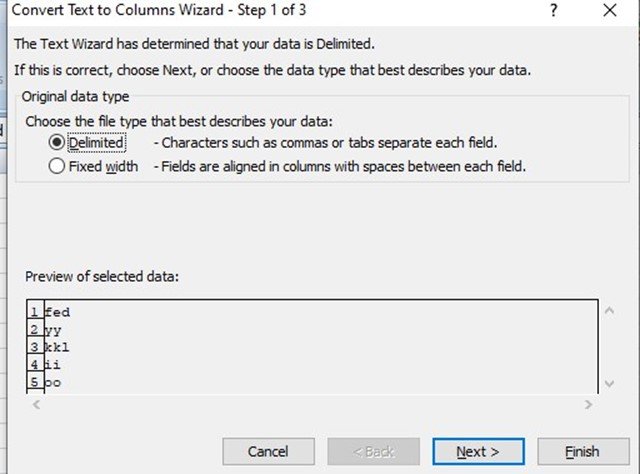Choose the Fixed width radio option
This screenshot has width=640, height=474.
56,166
